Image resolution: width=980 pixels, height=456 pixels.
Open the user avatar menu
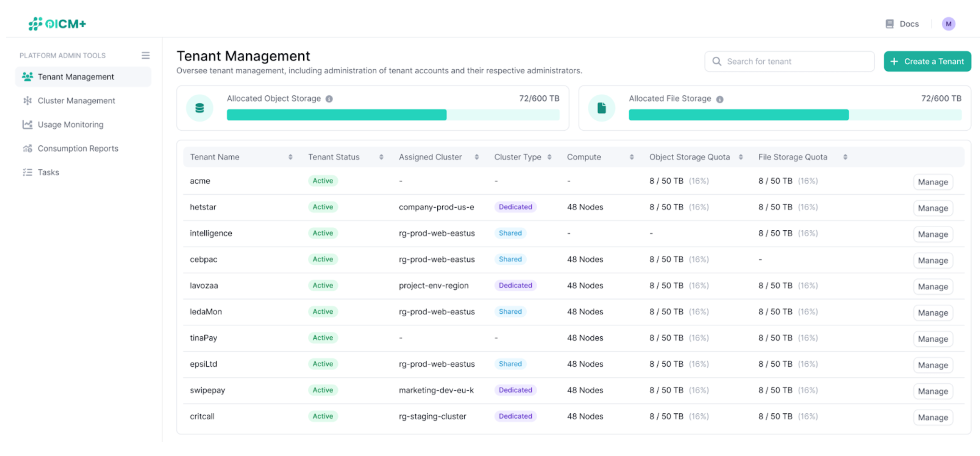coord(949,24)
